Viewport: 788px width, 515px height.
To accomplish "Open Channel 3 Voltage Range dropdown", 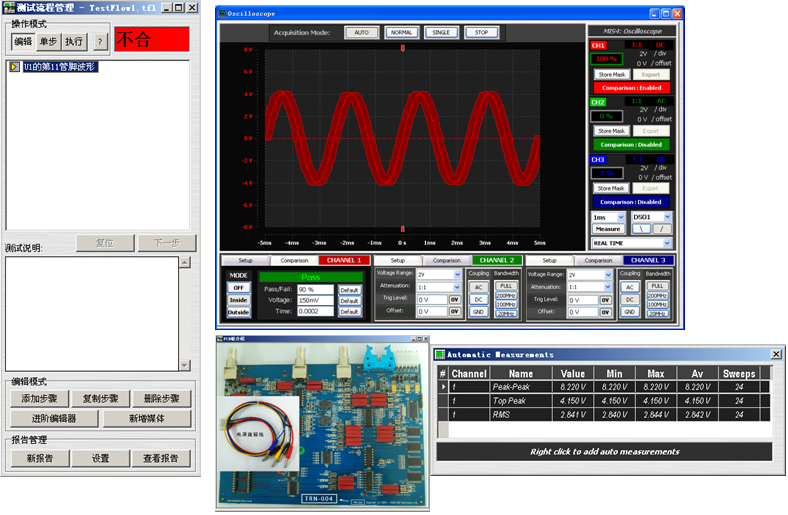I will click(608, 275).
